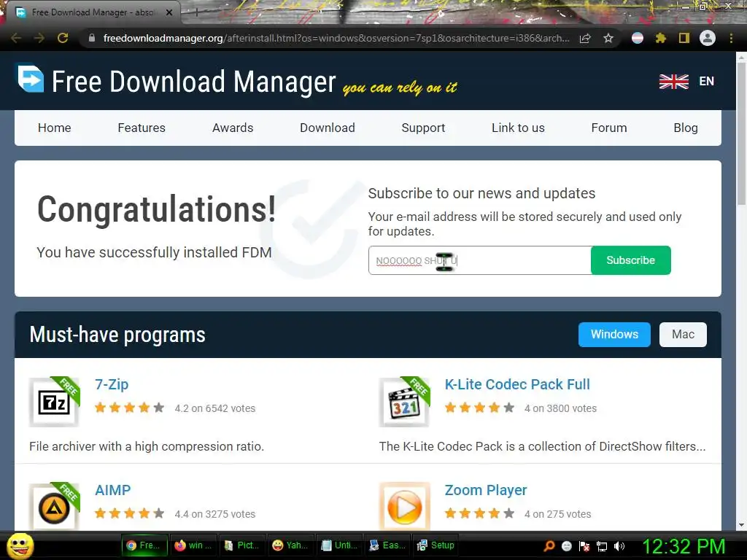Click the magnifier tray icon

pos(549,545)
